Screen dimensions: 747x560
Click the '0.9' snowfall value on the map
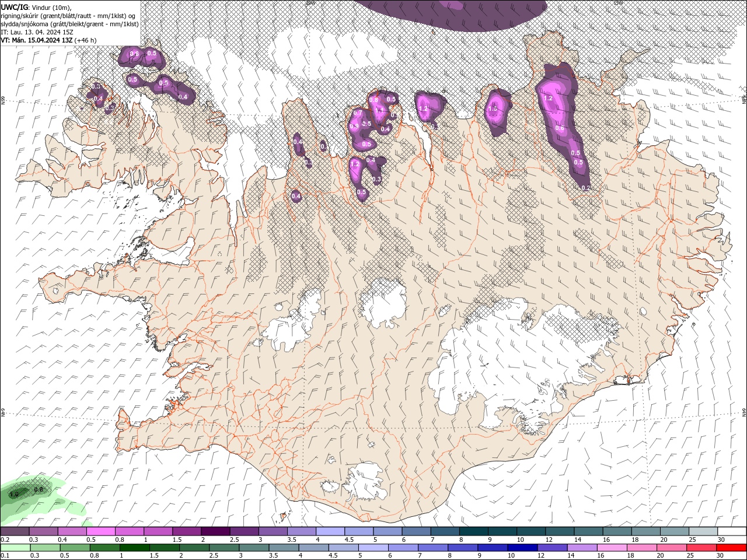pos(354,126)
